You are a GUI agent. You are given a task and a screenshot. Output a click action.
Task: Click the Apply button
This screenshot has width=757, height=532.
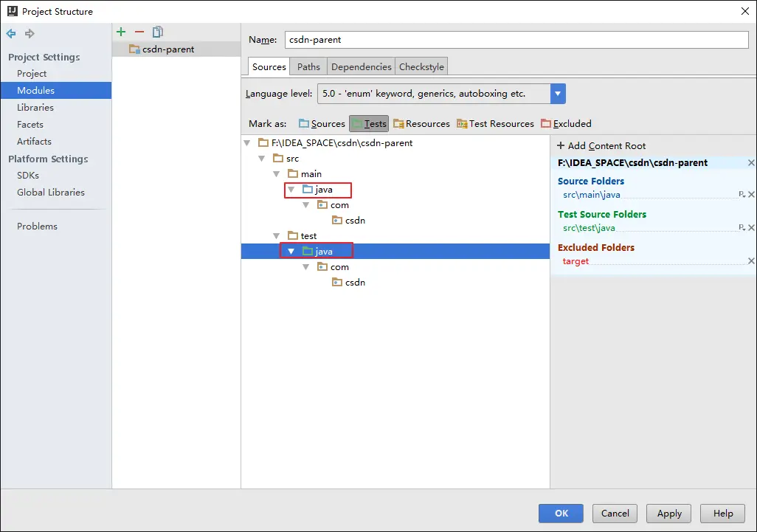tap(668, 513)
